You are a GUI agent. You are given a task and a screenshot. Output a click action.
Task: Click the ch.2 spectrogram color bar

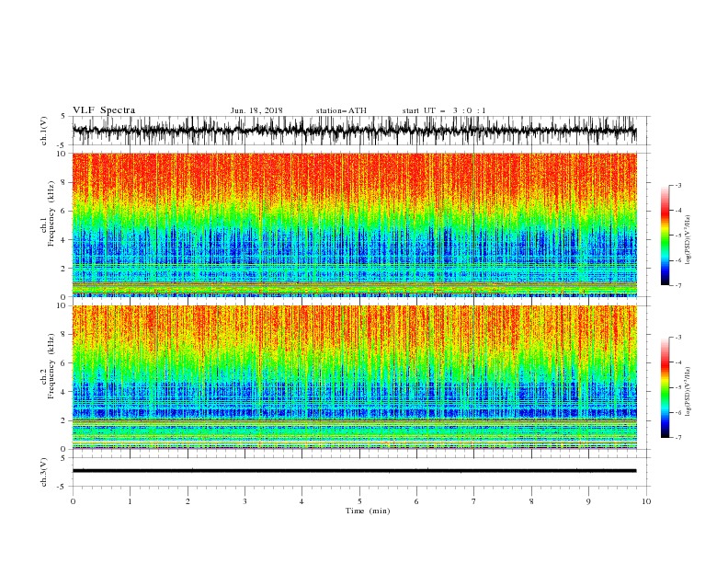click(x=665, y=387)
